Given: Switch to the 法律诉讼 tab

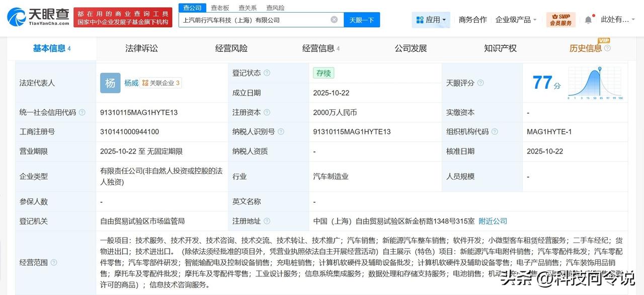Looking at the screenshot, I should pos(141,48).
